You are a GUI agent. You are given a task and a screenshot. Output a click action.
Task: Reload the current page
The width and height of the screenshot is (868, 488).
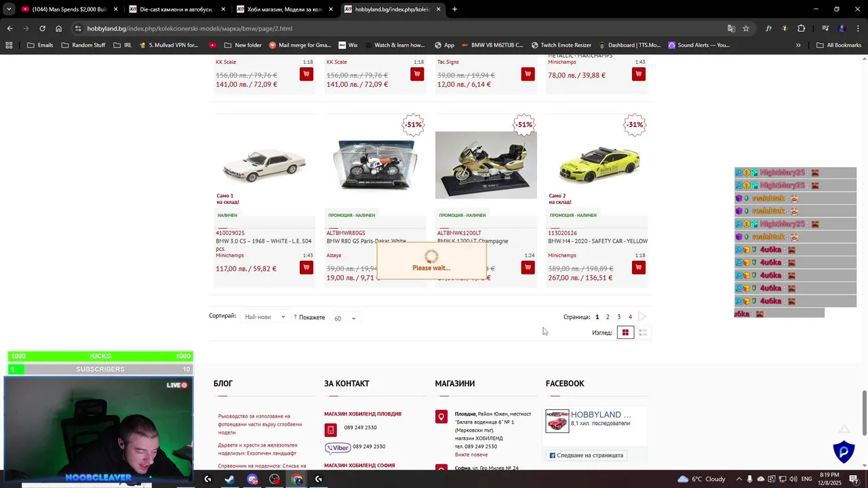coord(42,28)
